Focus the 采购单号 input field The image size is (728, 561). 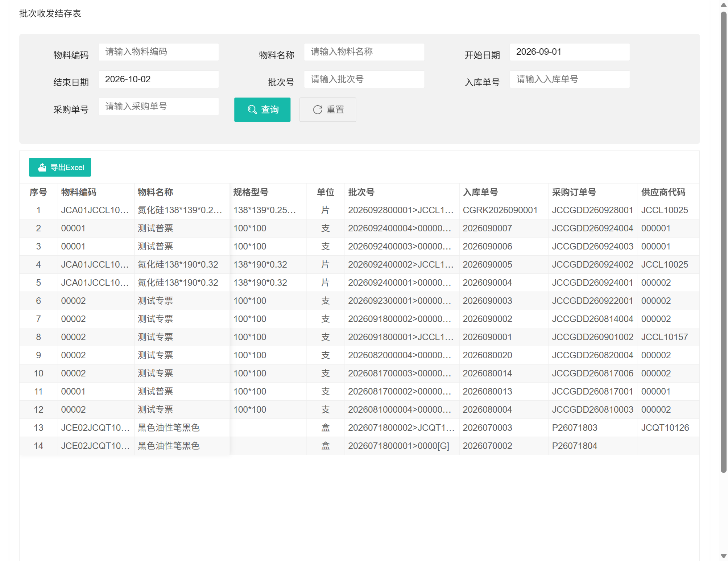click(158, 107)
